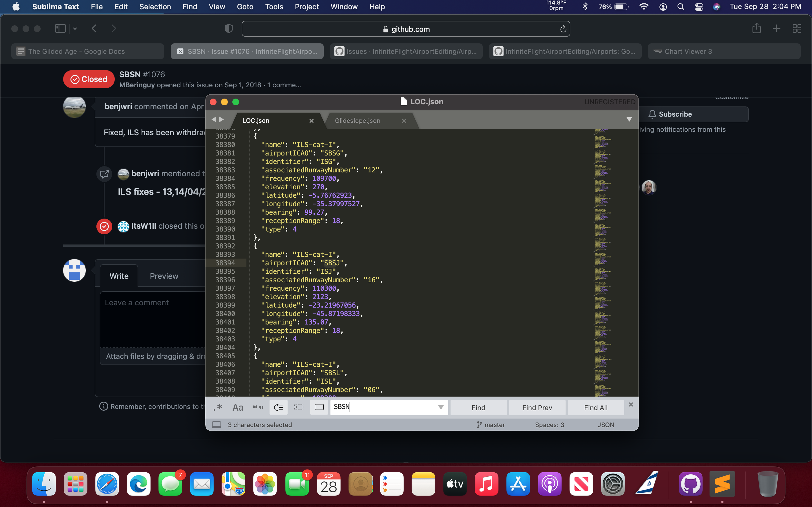The width and height of the screenshot is (812, 507).
Task: Toggle case sensitive search option
Action: 238,407
